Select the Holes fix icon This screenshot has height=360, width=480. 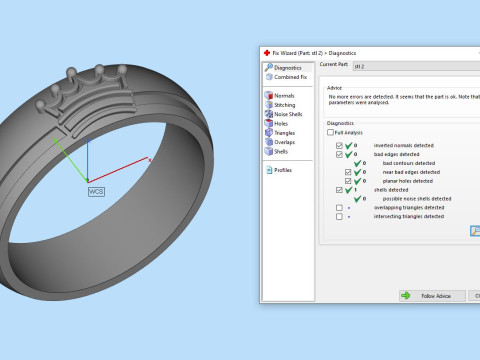click(x=269, y=123)
